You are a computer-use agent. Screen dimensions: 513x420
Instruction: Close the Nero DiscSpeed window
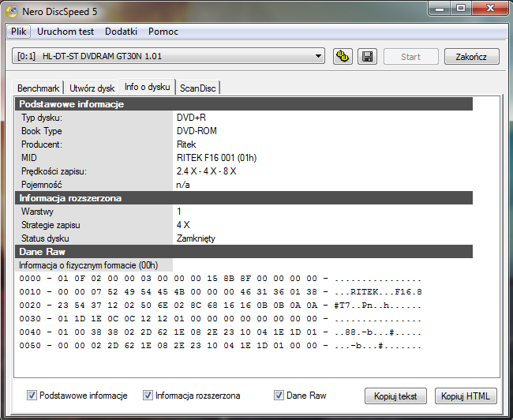(x=490, y=8)
